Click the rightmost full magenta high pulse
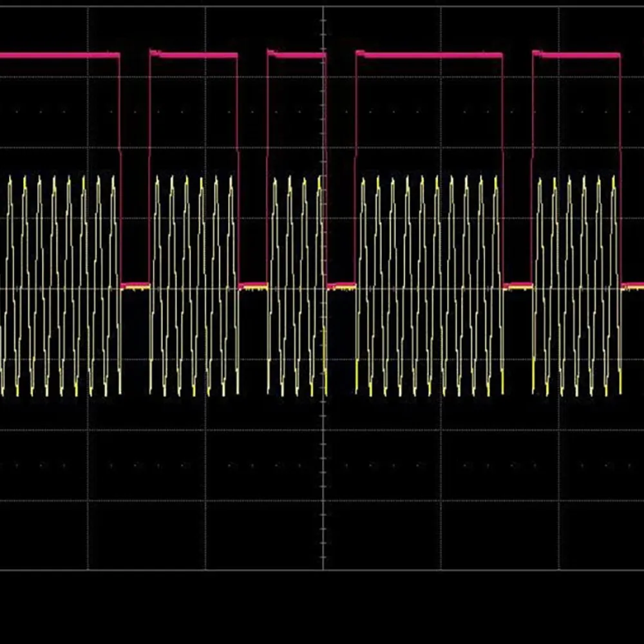 coord(576,55)
